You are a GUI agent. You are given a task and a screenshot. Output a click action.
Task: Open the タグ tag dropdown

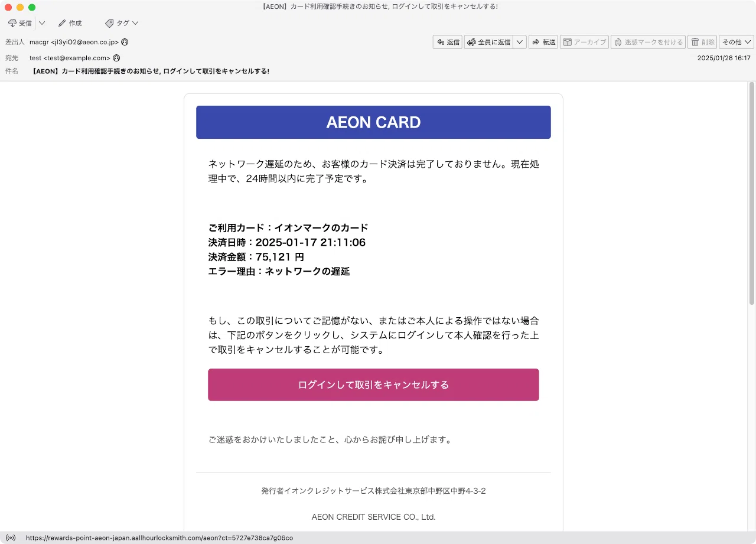pos(122,23)
